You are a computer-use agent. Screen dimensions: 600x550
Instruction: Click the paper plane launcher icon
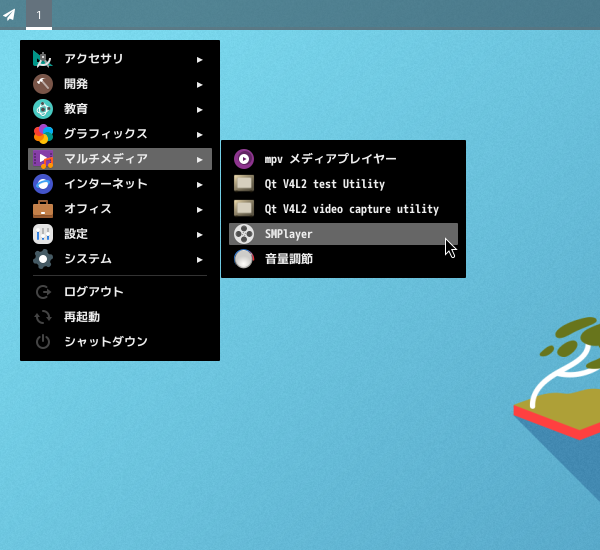pos(10,15)
